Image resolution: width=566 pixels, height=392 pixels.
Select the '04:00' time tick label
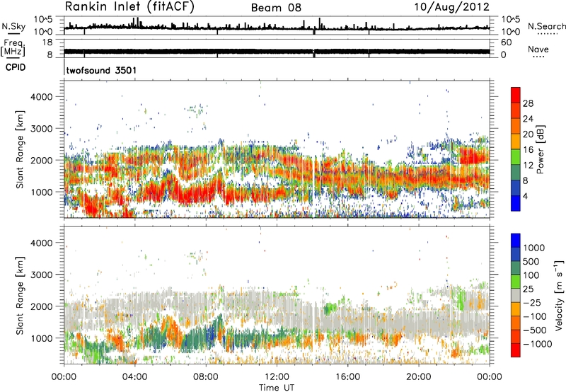click(134, 377)
